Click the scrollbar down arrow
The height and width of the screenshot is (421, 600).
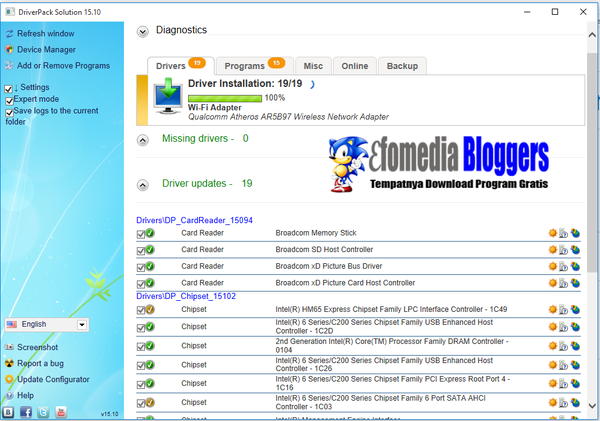592,406
